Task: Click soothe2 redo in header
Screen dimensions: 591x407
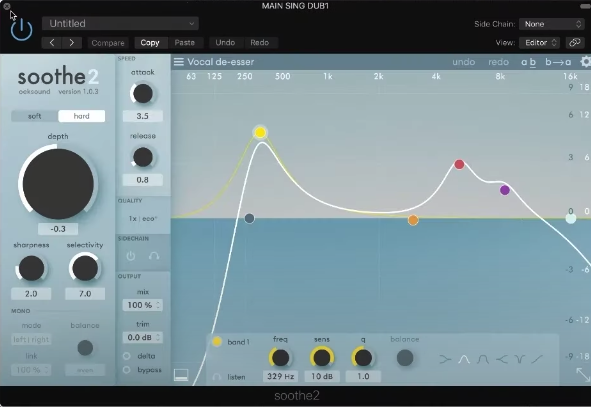Action: pyautogui.click(x=498, y=62)
